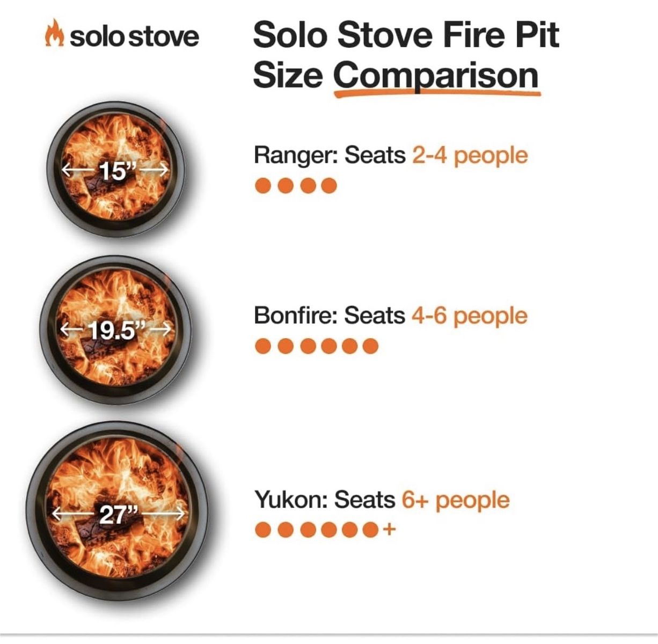Click the Ranger fire pit image
The image size is (658, 644).
[x=115, y=170]
